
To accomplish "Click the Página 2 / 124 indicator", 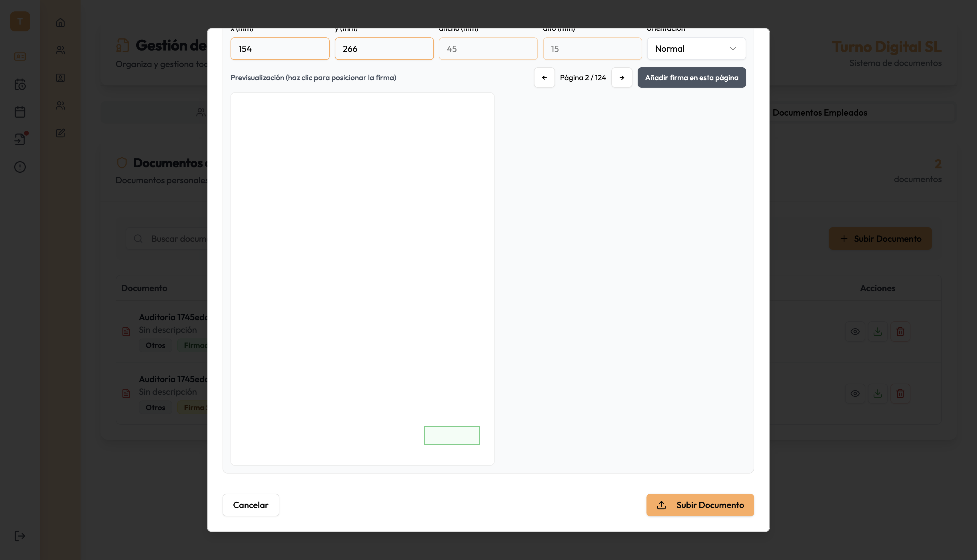I will pyautogui.click(x=583, y=78).
